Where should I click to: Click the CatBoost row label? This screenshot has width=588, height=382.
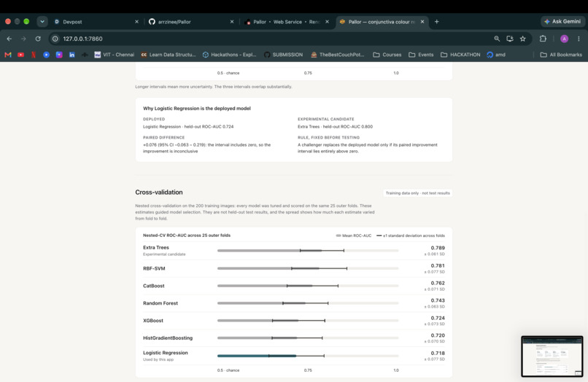pyautogui.click(x=154, y=286)
